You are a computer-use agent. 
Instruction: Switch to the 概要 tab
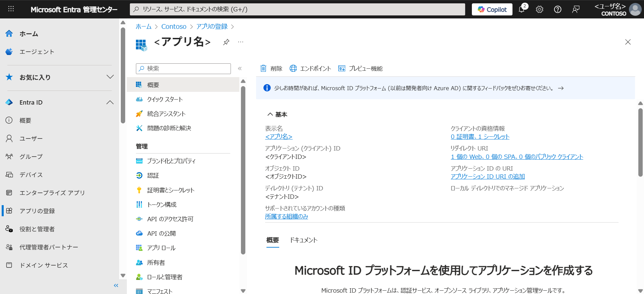[273, 240]
